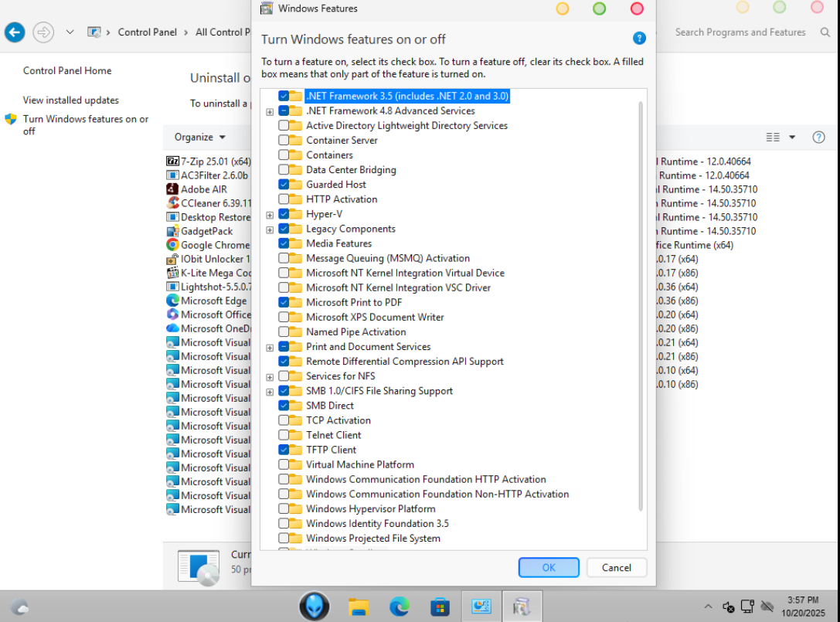The width and height of the screenshot is (840, 622).
Task: Expand the Legacy Components node
Action: [x=270, y=229]
